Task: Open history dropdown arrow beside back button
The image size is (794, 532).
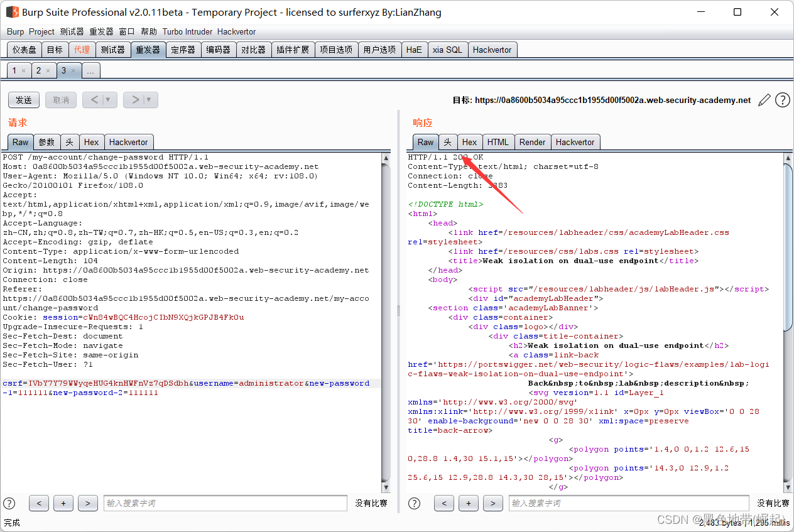Action: pos(108,100)
